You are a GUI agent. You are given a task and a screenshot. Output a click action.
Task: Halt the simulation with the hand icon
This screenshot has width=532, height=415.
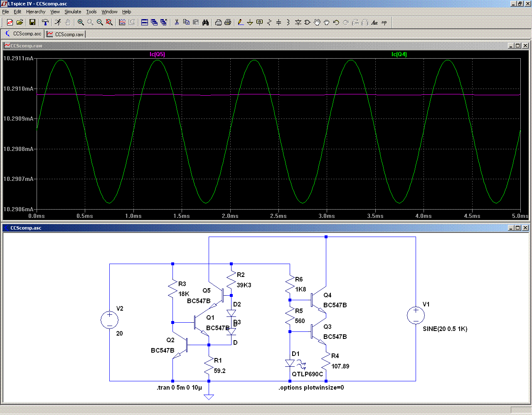coord(68,22)
